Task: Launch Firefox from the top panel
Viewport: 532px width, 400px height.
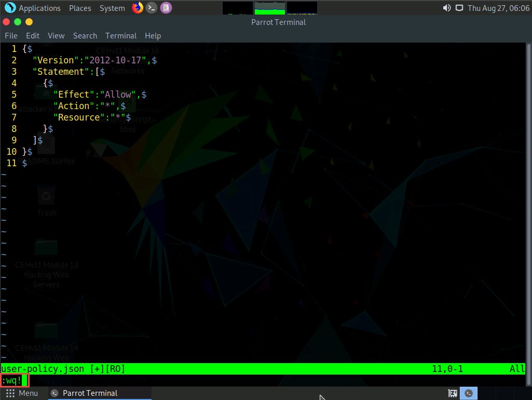Action: [137, 8]
